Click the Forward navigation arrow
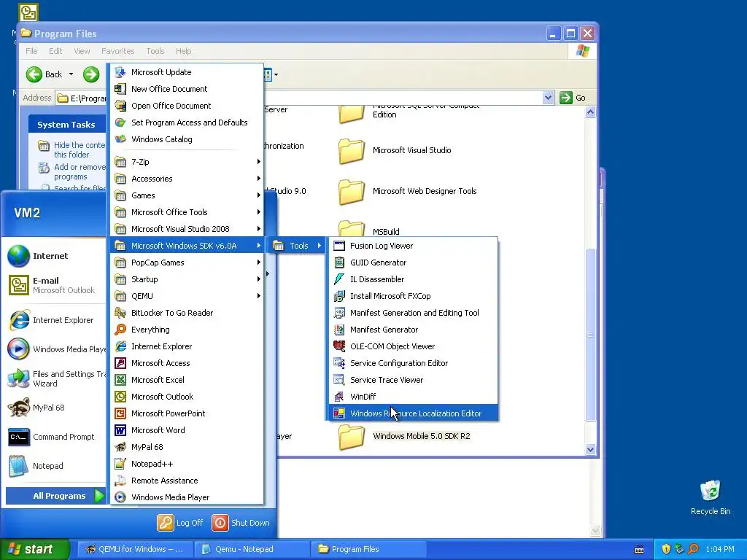Screen dimensions: 747x560 point(91,74)
